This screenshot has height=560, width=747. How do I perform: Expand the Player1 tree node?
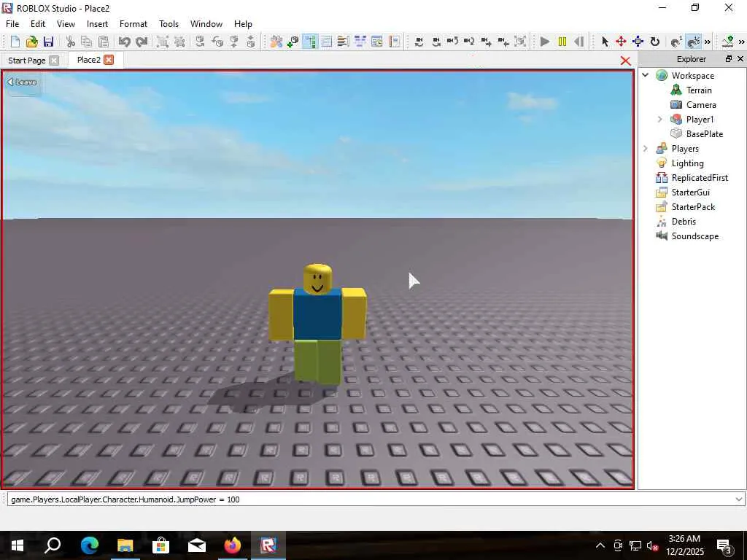point(659,119)
